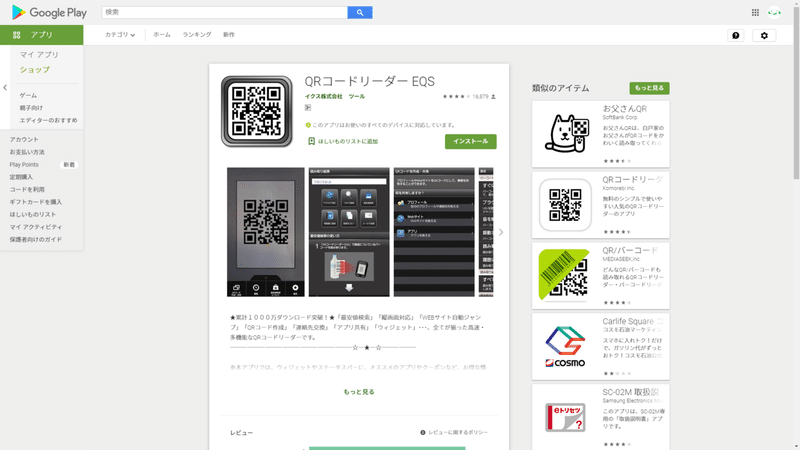Screen dimensions: 800x450
Task: Open エディターのおすすめ in sidebar
Action: pyautogui.click(x=48, y=120)
